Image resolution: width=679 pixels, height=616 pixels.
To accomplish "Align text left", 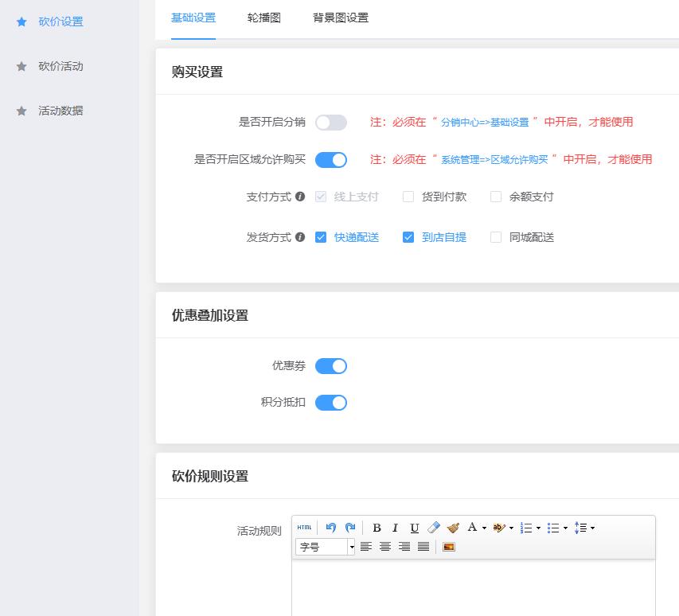I will [366, 547].
